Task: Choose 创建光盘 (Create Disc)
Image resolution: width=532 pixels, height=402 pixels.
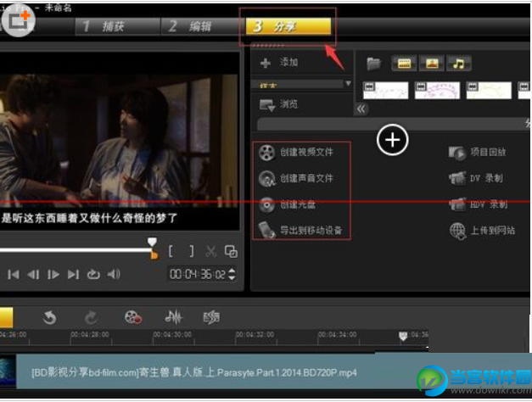Action: (x=288, y=204)
